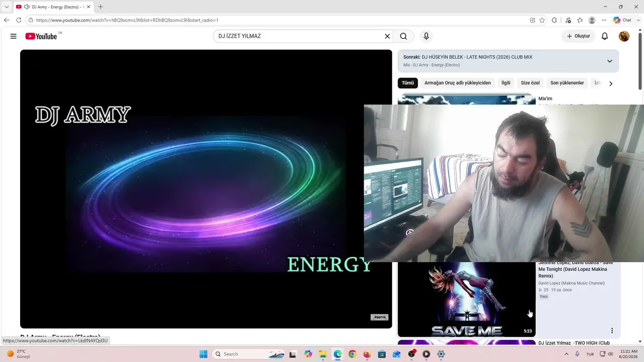Open Firefox from the taskbar
Viewport: 644px width, 362px height.
367,354
